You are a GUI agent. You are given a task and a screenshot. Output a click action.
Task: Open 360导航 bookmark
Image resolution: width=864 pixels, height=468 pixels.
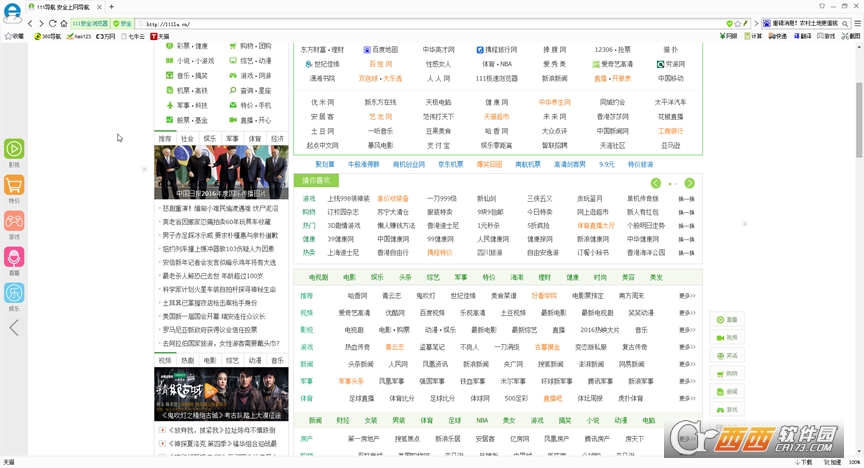(47, 36)
